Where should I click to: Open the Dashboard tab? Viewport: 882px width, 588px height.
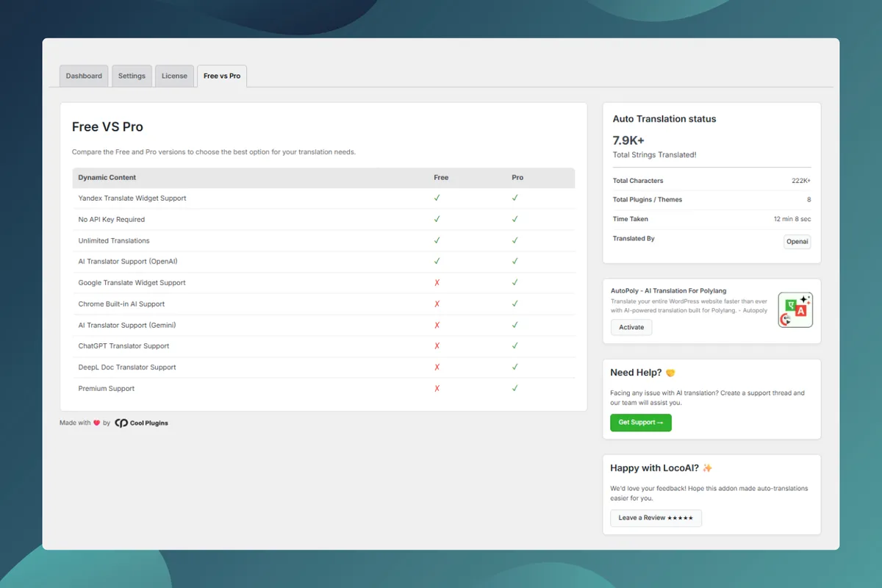[x=84, y=76]
